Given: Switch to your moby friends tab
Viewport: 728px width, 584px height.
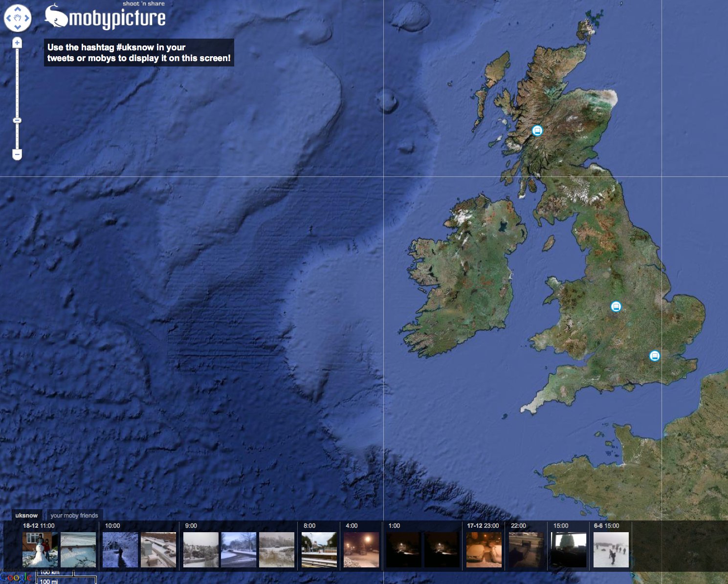Looking at the screenshot, I should coord(74,516).
